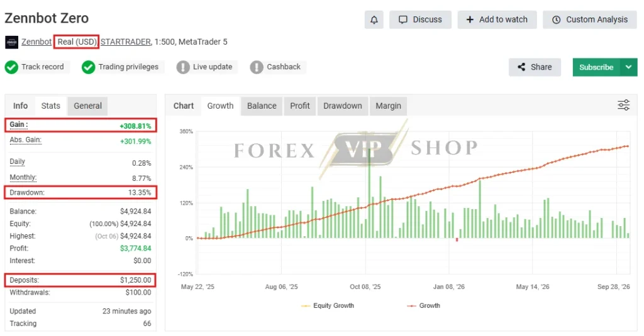Open the STARTRADER broker link
Screen dimensions: 644x336
[x=126, y=42]
